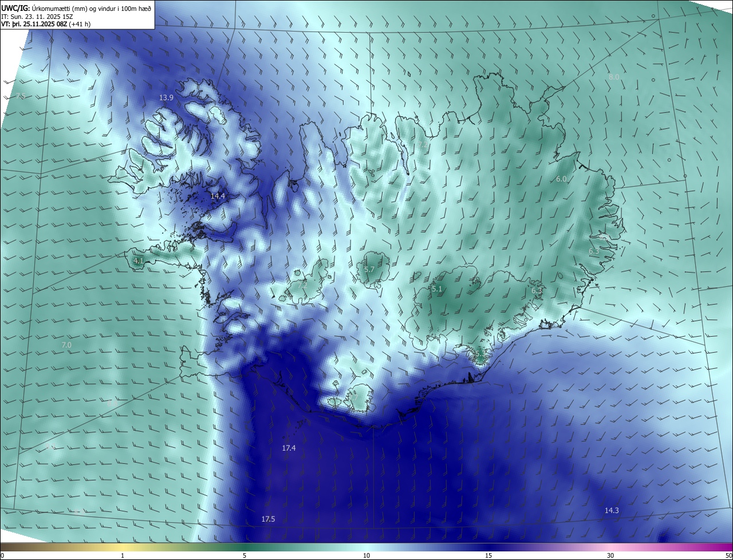Click the colorbar tick label '10'
The width and height of the screenshot is (733, 560).
366,555
